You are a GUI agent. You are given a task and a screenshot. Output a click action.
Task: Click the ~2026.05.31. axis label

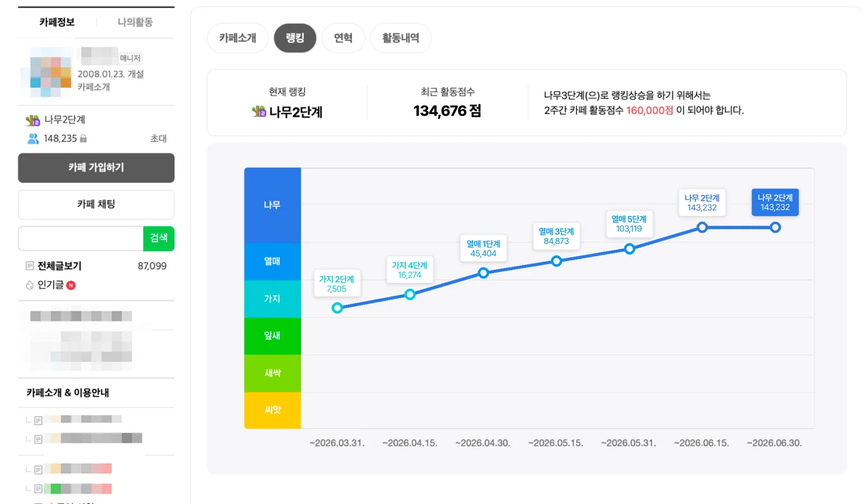[x=629, y=443]
